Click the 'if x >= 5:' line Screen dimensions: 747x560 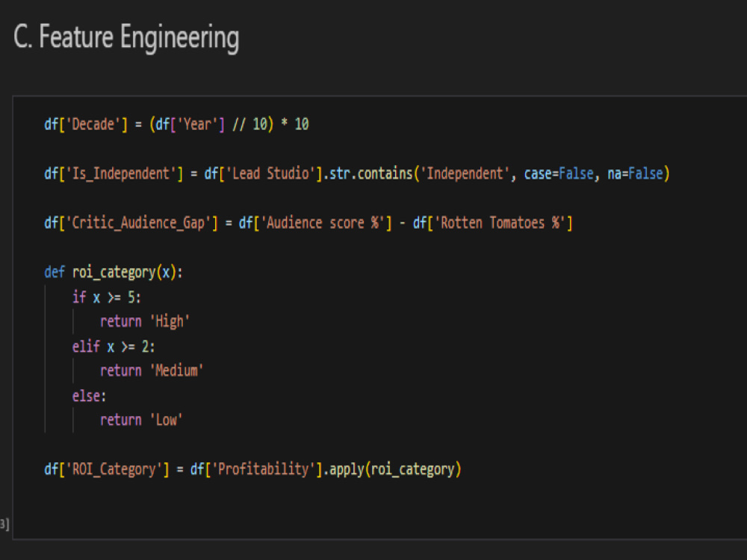(x=107, y=298)
